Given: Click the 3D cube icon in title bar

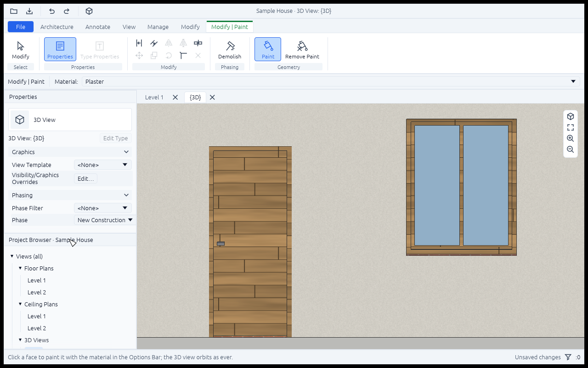Looking at the screenshot, I should 90,11.
